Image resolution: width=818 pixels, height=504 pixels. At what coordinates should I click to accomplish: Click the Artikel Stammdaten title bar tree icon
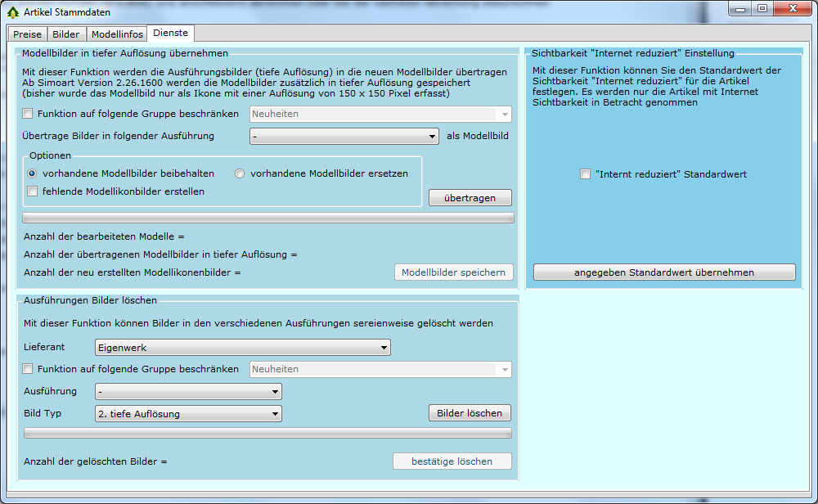[x=13, y=12]
